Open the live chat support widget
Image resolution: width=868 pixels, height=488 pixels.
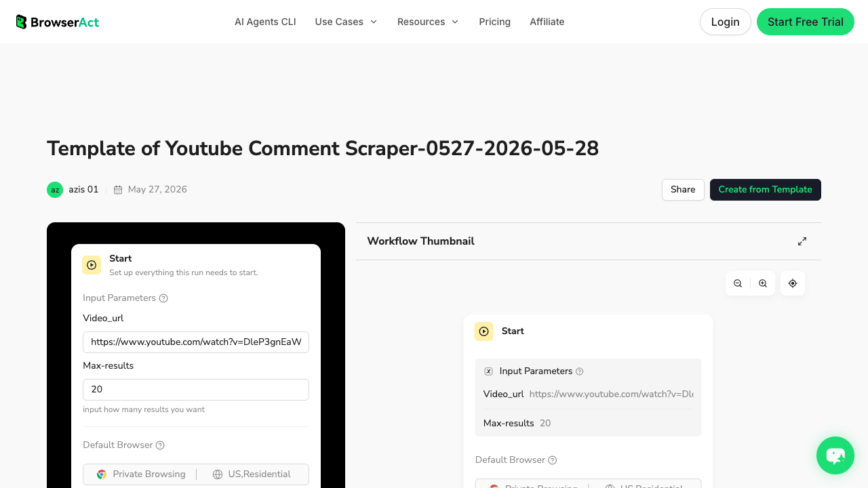(x=835, y=455)
